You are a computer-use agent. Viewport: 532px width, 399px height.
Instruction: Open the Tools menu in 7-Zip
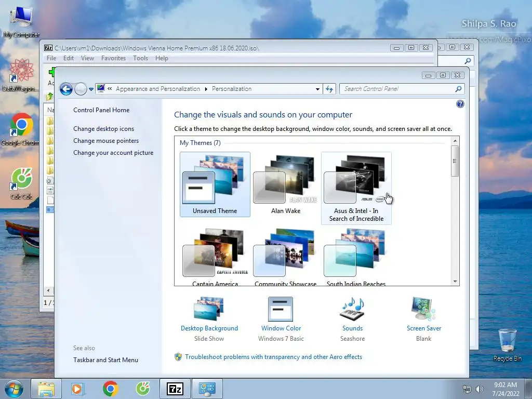tap(140, 58)
